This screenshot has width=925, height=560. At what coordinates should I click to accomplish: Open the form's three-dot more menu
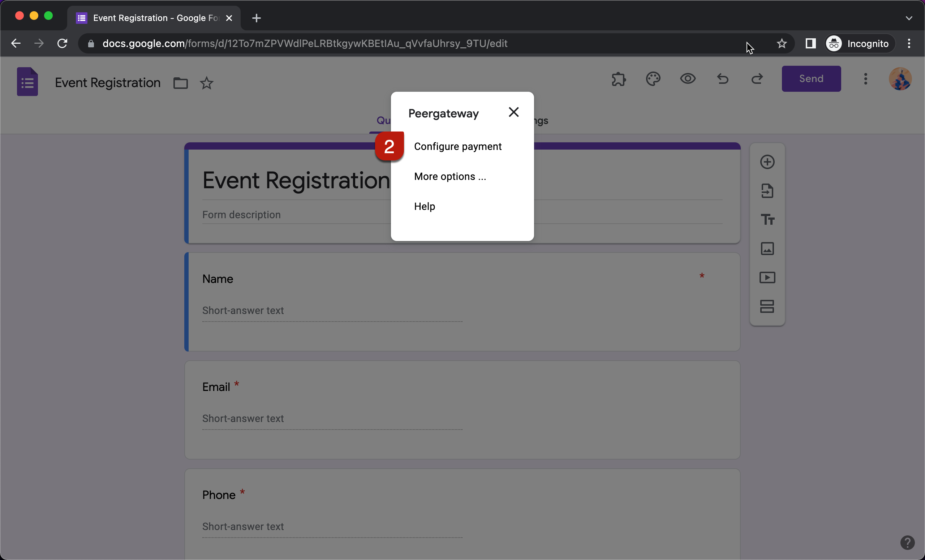pyautogui.click(x=865, y=79)
